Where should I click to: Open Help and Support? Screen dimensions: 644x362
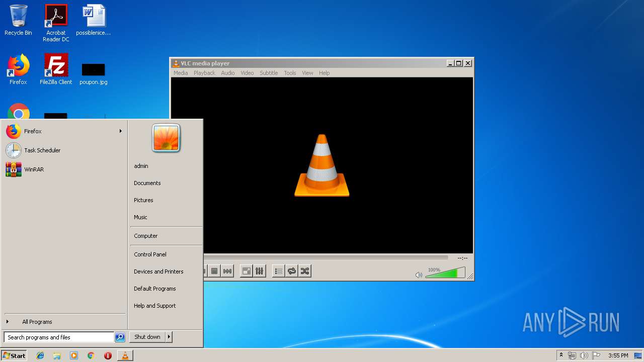pyautogui.click(x=155, y=306)
